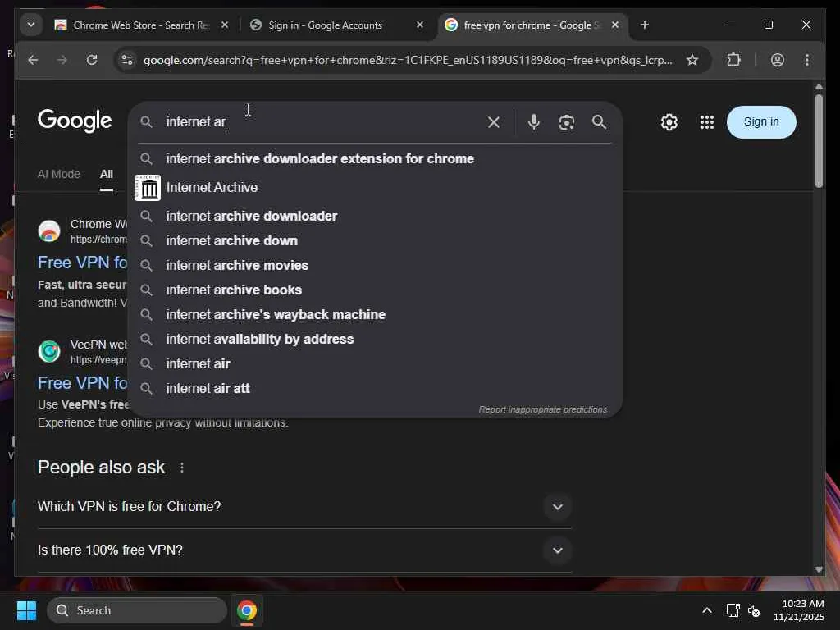Click Report inappropriate predictions link
Screen dimensions: 840x630
point(543,410)
